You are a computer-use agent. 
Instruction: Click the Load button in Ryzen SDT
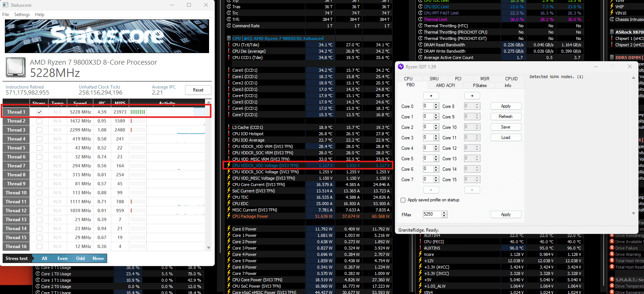click(505, 137)
